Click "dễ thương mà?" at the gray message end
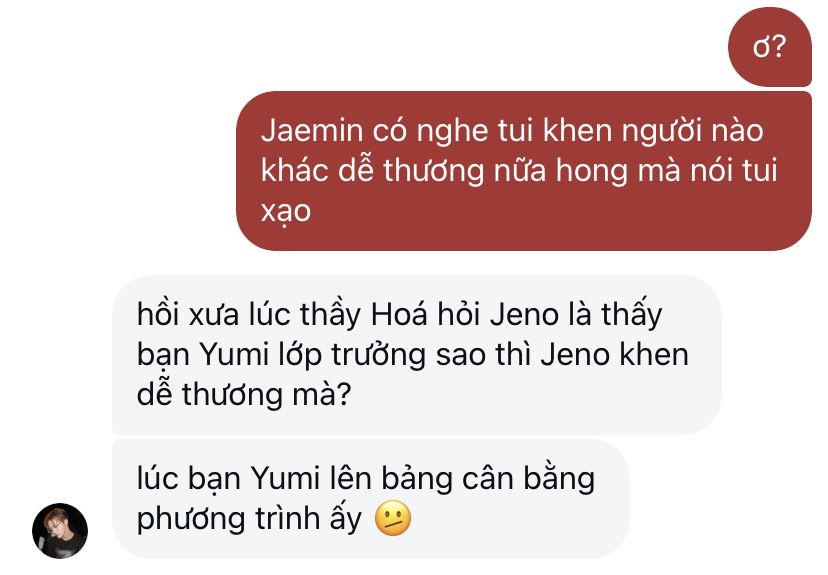The image size is (828, 575). click(x=244, y=395)
